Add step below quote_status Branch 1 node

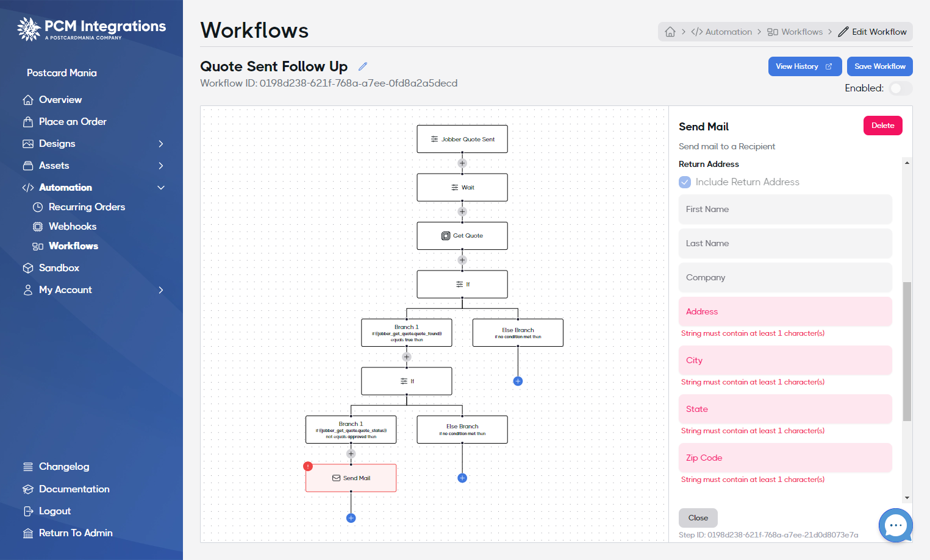[x=351, y=454]
